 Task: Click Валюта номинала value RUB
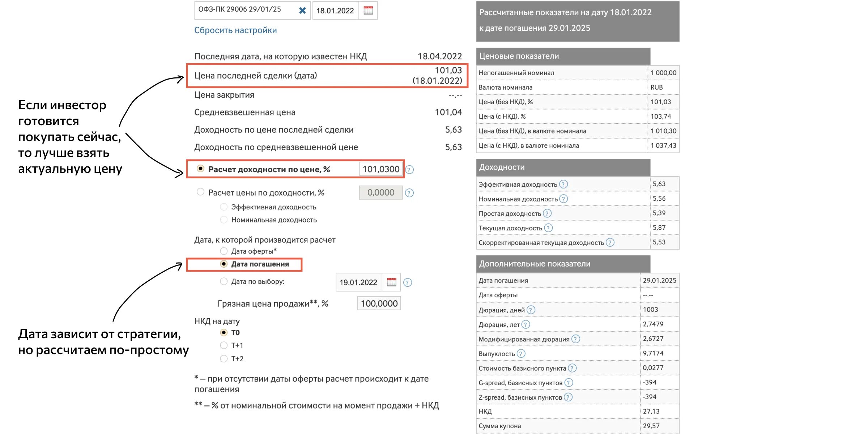(x=657, y=87)
